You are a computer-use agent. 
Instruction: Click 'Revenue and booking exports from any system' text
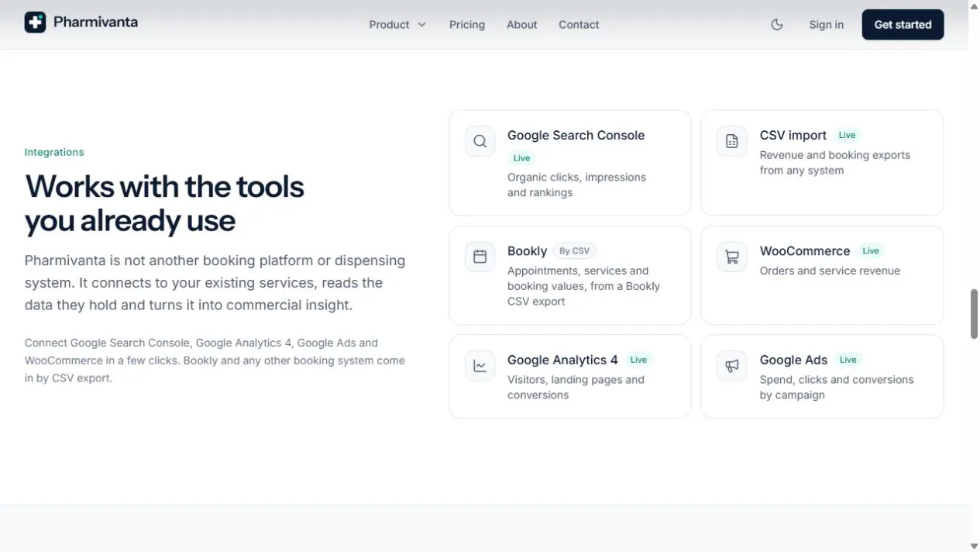835,163
